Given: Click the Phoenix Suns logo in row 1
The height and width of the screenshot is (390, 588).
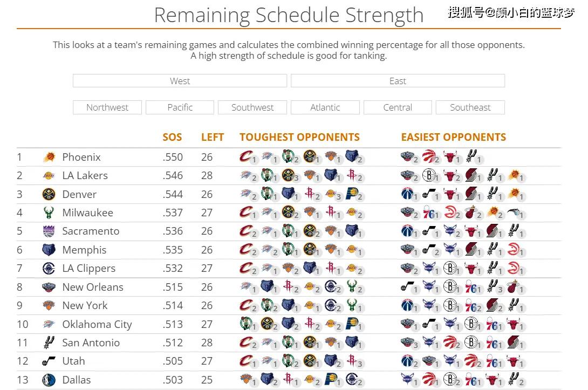Looking at the screenshot, I should (49, 157).
